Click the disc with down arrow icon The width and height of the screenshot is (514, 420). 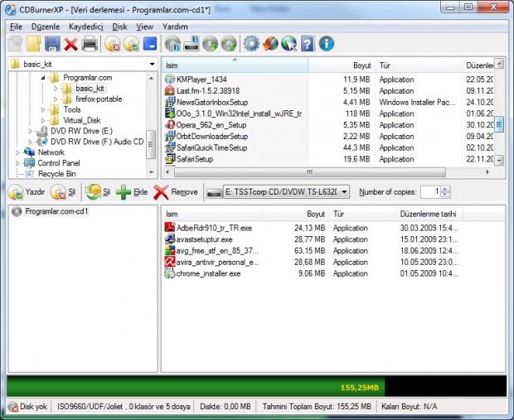[210, 44]
